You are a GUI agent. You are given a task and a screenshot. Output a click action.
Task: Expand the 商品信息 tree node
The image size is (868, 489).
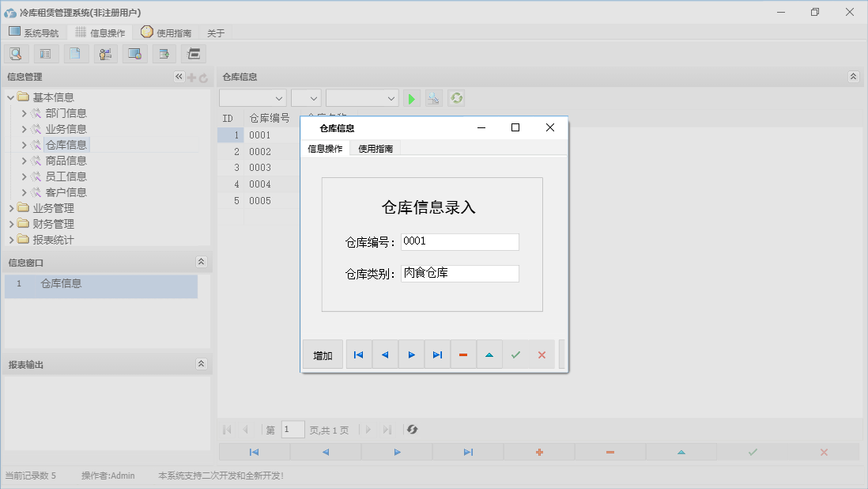25,160
